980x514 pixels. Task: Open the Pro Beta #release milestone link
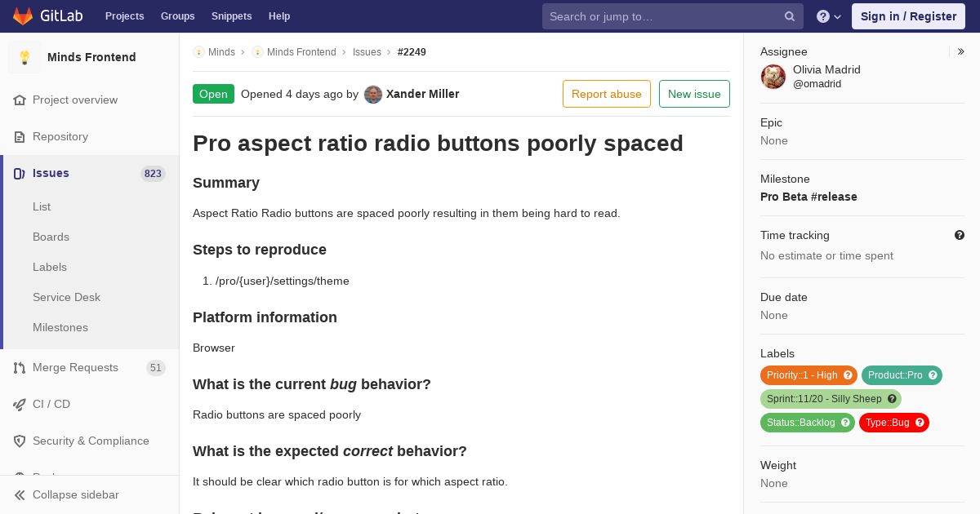point(808,197)
